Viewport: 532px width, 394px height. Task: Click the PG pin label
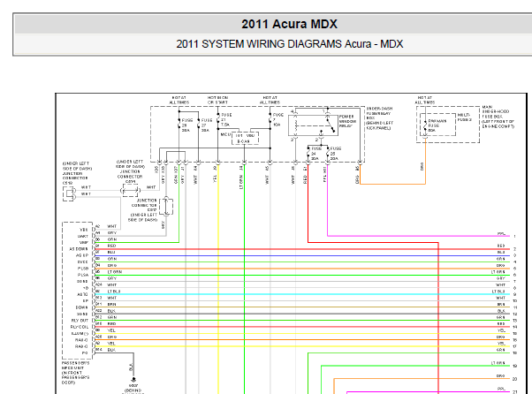tap(85, 353)
